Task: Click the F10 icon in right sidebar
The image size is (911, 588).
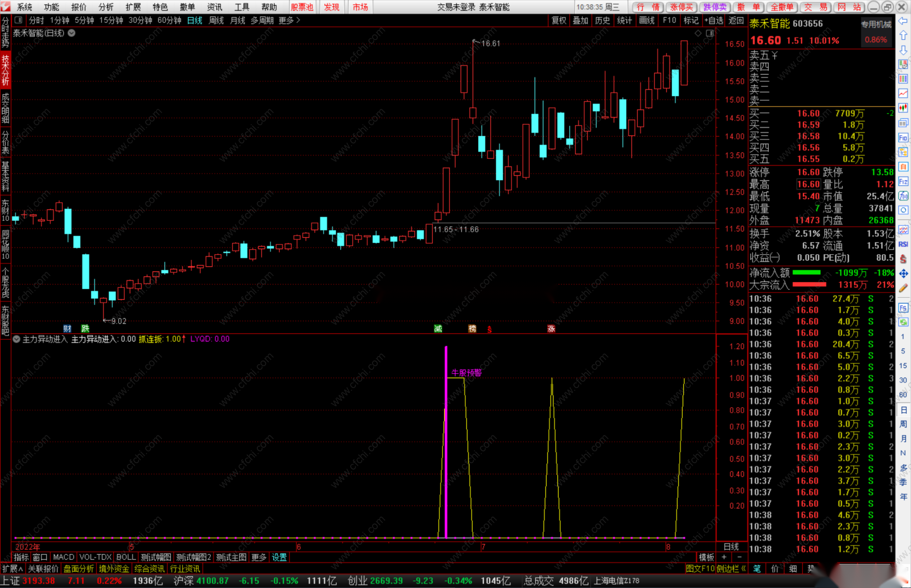Action: click(903, 138)
